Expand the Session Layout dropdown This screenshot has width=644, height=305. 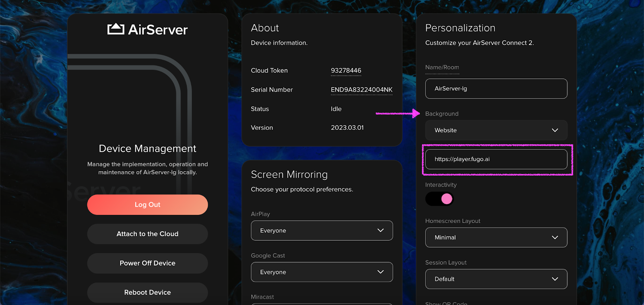pos(496,279)
